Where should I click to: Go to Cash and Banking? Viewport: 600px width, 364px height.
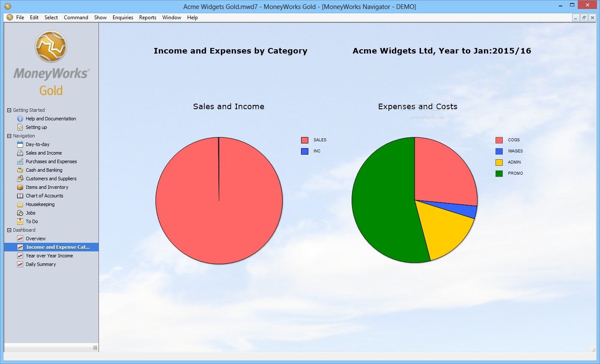tap(44, 170)
